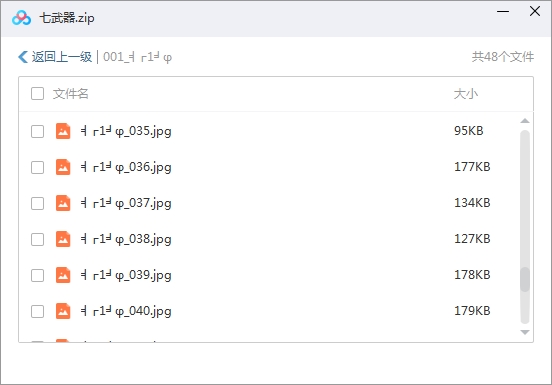Image resolution: width=552 pixels, height=385 pixels.
Task: Click the scrollbar up arrow
Action: [525, 121]
